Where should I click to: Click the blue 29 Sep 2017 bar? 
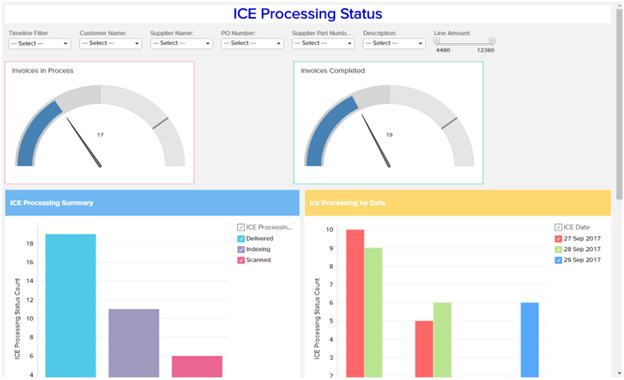[530, 340]
